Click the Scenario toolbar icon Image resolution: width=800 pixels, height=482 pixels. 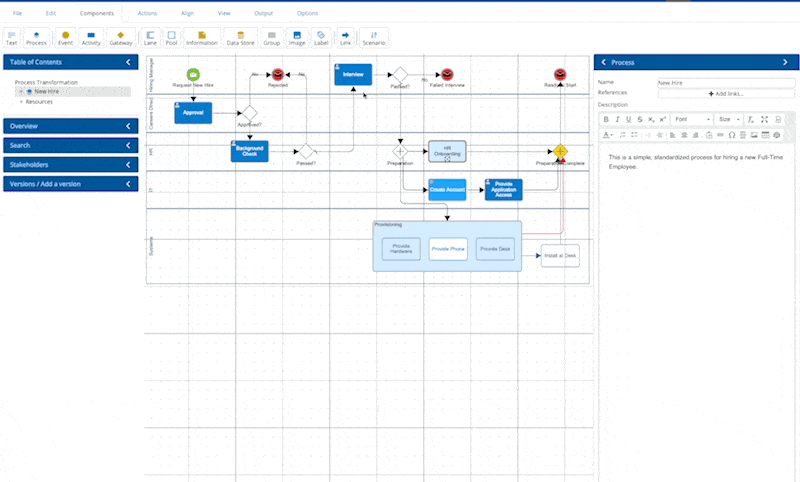(374, 38)
